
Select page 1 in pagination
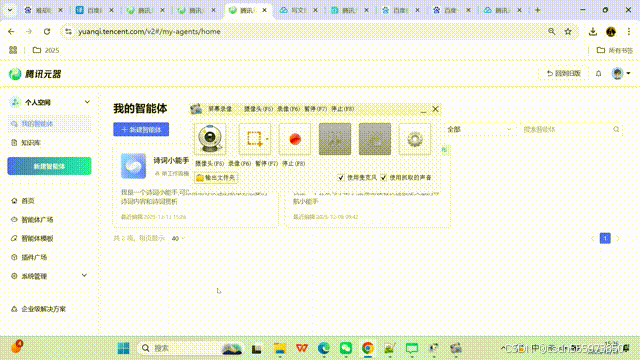coord(605,238)
